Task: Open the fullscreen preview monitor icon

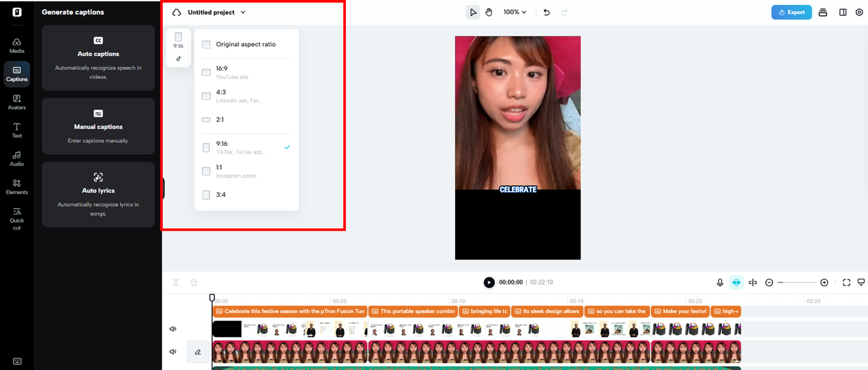Action: coord(861,282)
